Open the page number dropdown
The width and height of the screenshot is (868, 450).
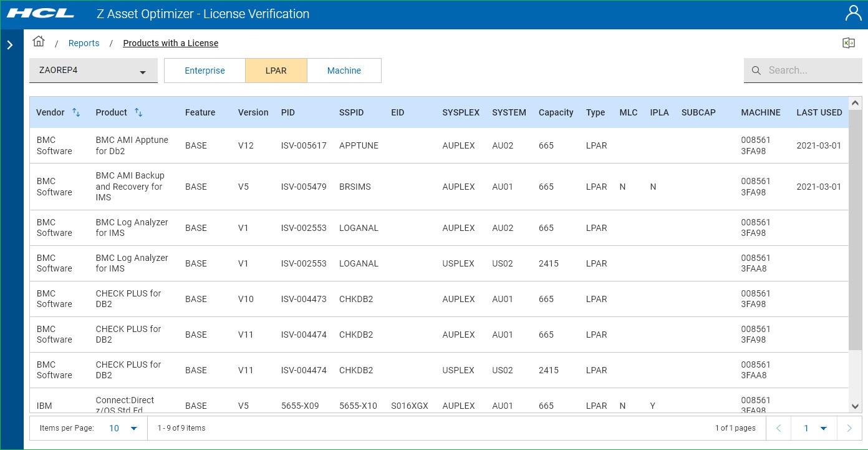[x=814, y=428]
